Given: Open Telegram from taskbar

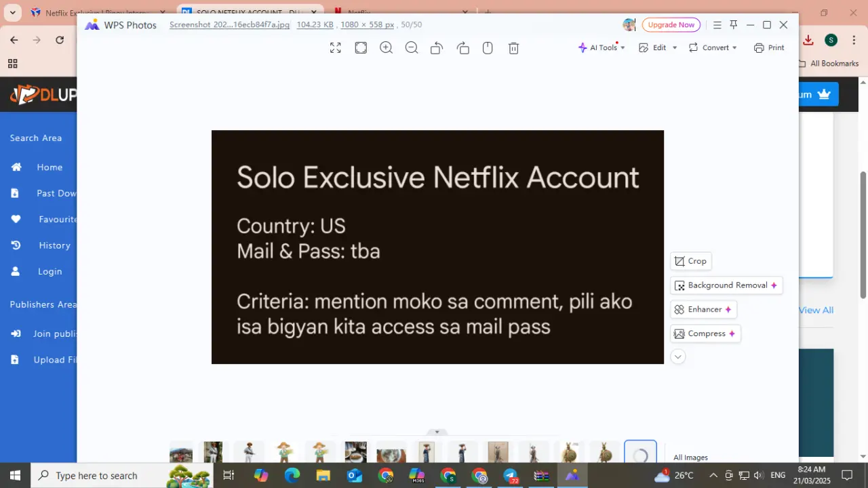Looking at the screenshot, I should click(x=510, y=475).
